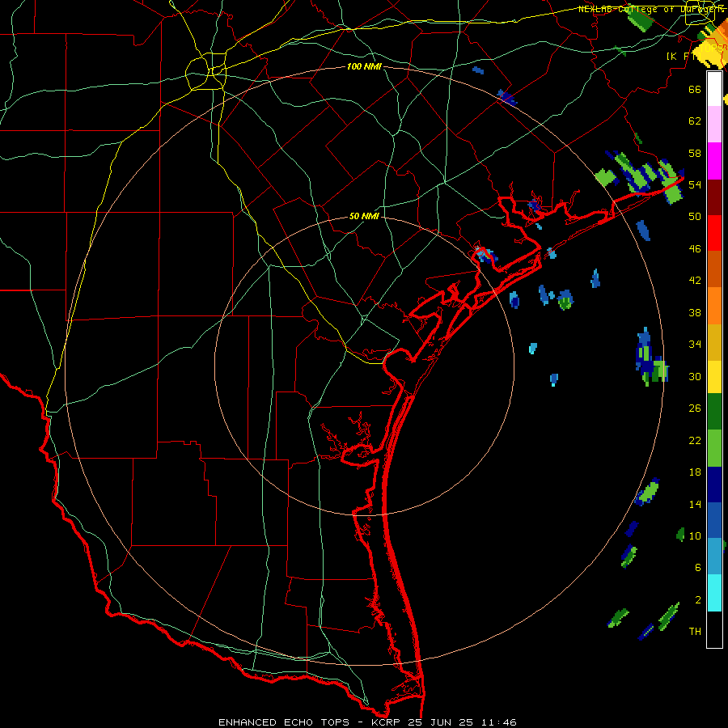Click the legend value "6"
728x728 pixels.
[697, 568]
